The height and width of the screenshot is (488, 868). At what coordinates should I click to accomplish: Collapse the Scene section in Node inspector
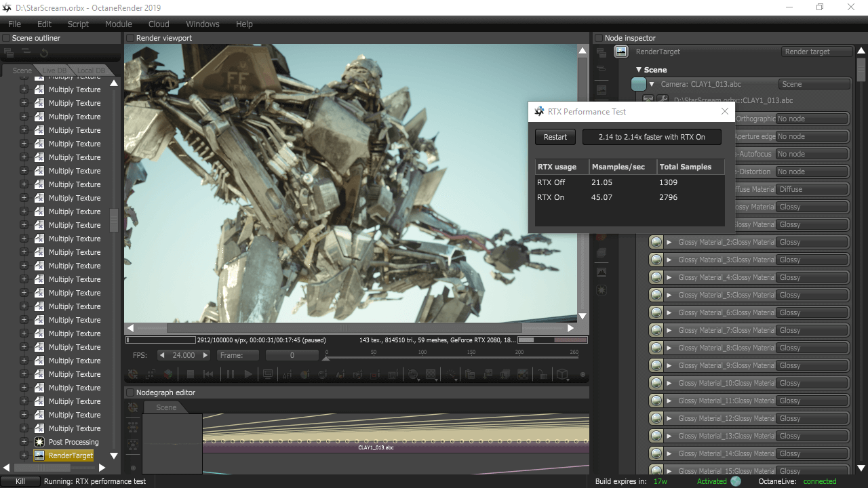pos(639,70)
